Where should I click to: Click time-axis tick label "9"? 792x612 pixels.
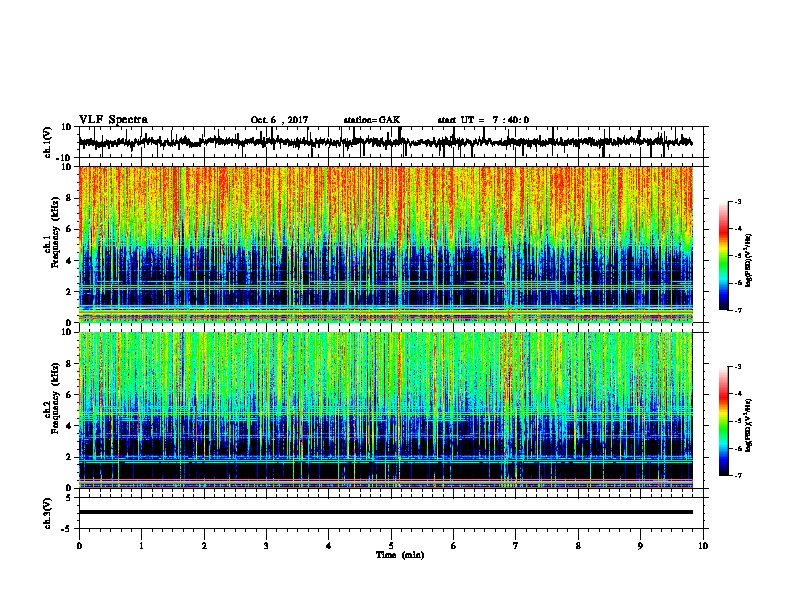tap(640, 546)
